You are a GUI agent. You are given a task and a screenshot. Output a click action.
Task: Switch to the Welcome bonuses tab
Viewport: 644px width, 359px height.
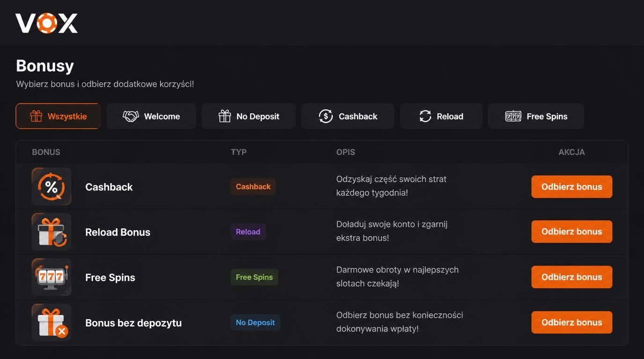click(151, 116)
